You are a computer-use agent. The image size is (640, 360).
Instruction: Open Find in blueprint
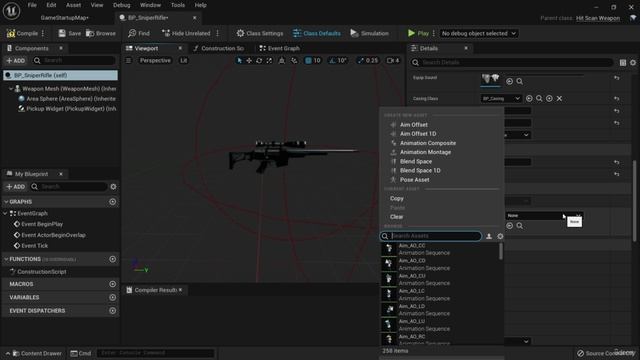point(139,33)
